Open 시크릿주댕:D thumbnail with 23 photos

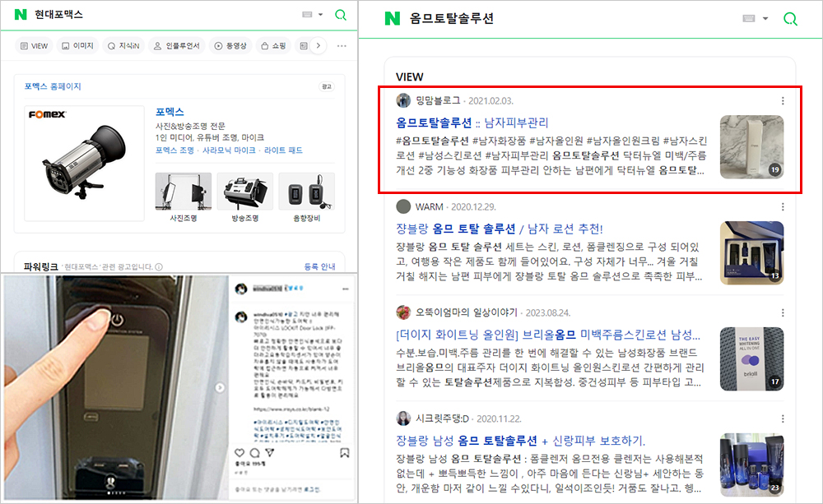[x=751, y=465]
